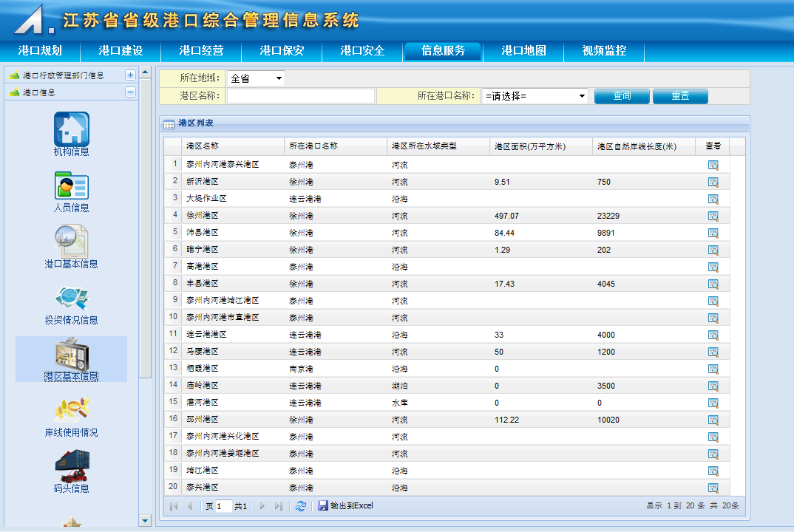Click 输出到Excel export button
794x532 pixels.
346,506
